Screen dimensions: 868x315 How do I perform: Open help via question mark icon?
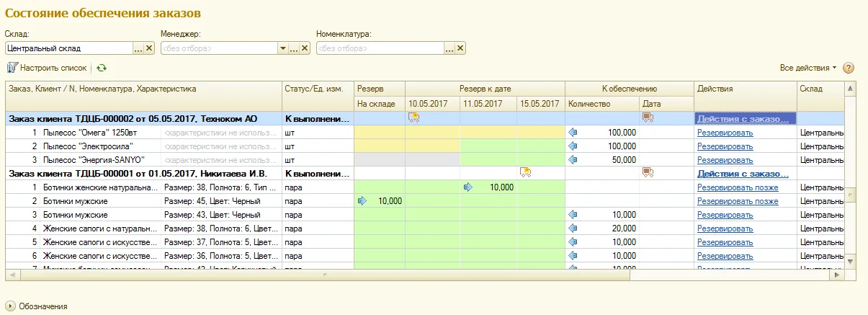(849, 68)
